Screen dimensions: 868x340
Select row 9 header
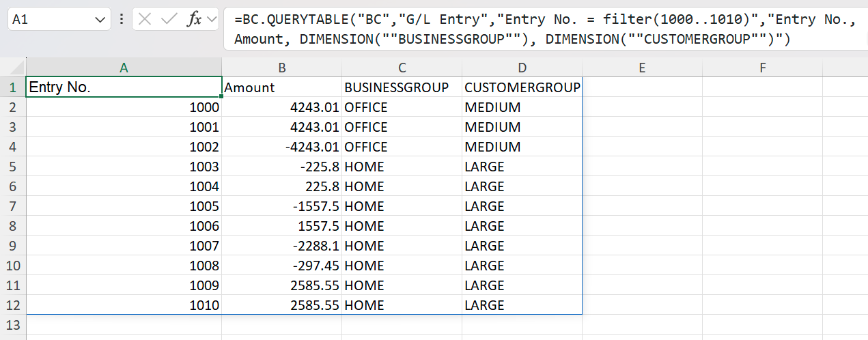[x=13, y=246]
